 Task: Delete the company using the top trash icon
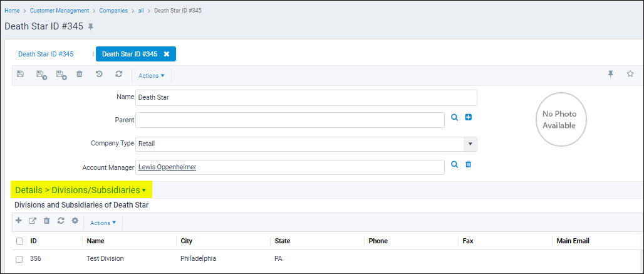click(80, 74)
